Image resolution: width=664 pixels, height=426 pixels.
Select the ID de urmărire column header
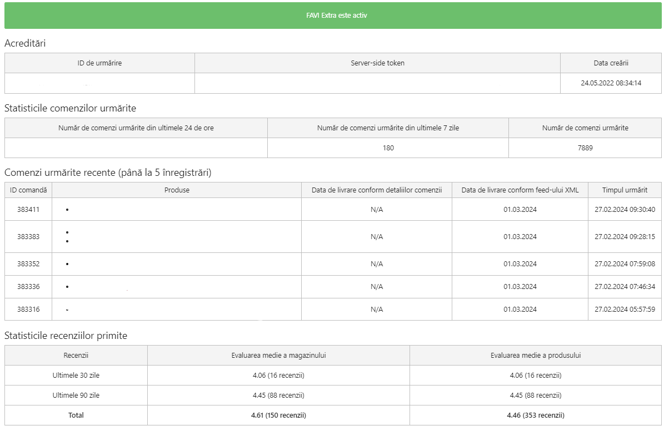tap(100, 63)
